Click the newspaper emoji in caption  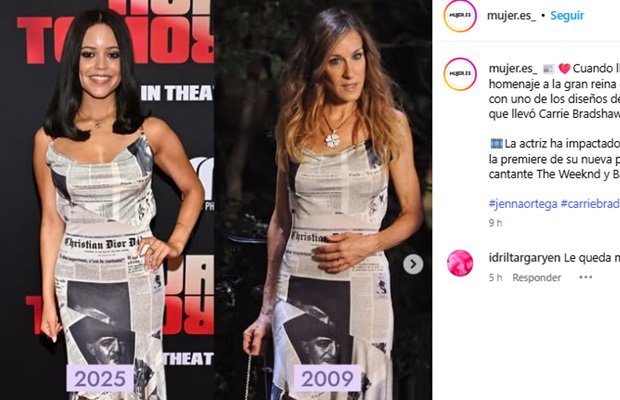click(548, 69)
